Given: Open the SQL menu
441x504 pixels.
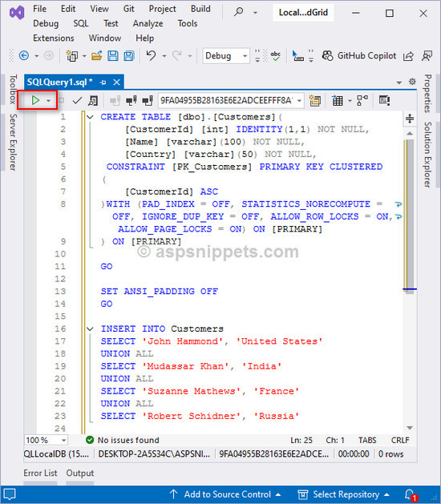Looking at the screenshot, I should [x=80, y=23].
